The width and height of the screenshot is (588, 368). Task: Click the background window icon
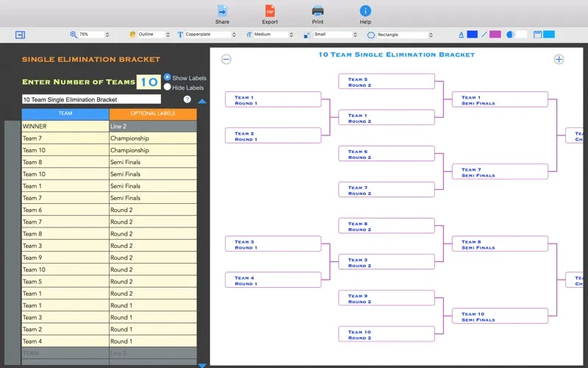537,35
